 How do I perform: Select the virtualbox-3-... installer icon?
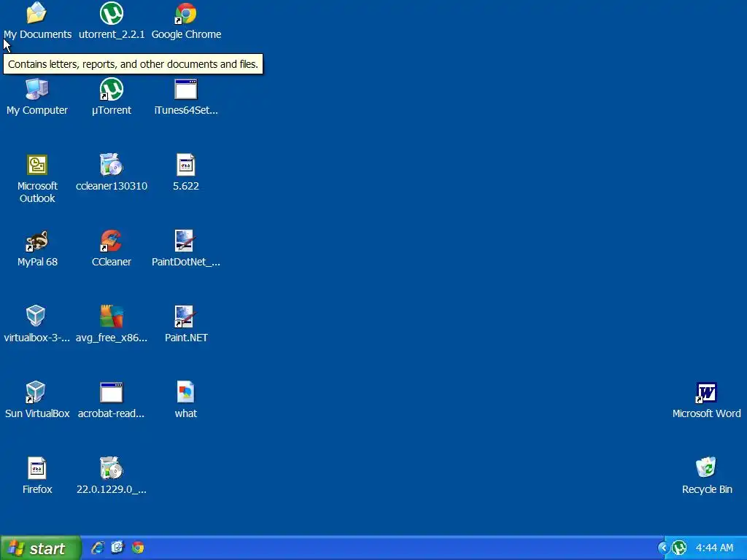click(x=36, y=316)
